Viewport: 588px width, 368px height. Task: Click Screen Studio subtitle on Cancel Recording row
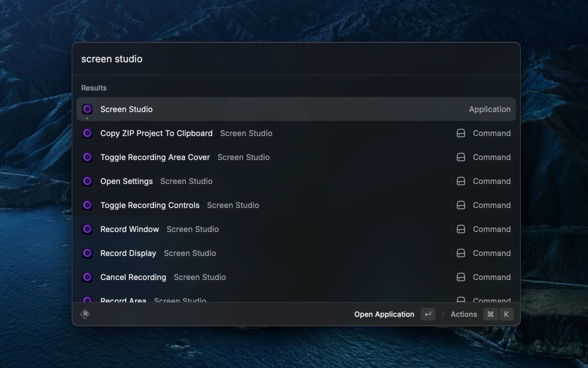coord(200,277)
